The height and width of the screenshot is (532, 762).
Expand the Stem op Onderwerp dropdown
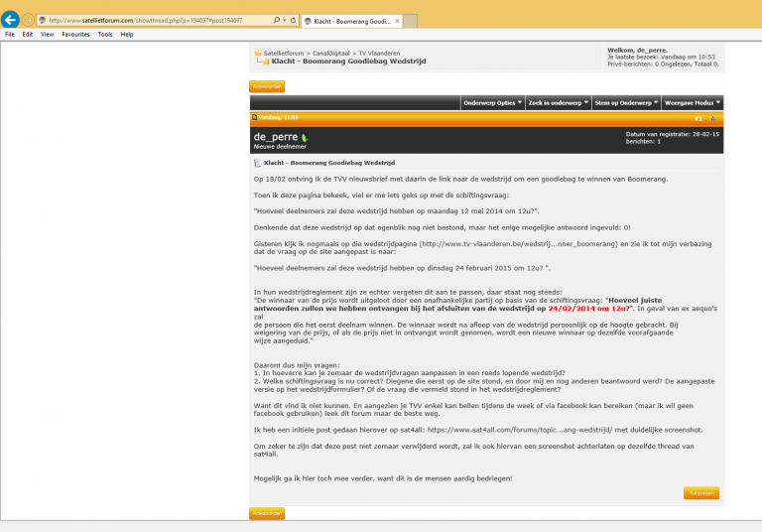pos(625,103)
